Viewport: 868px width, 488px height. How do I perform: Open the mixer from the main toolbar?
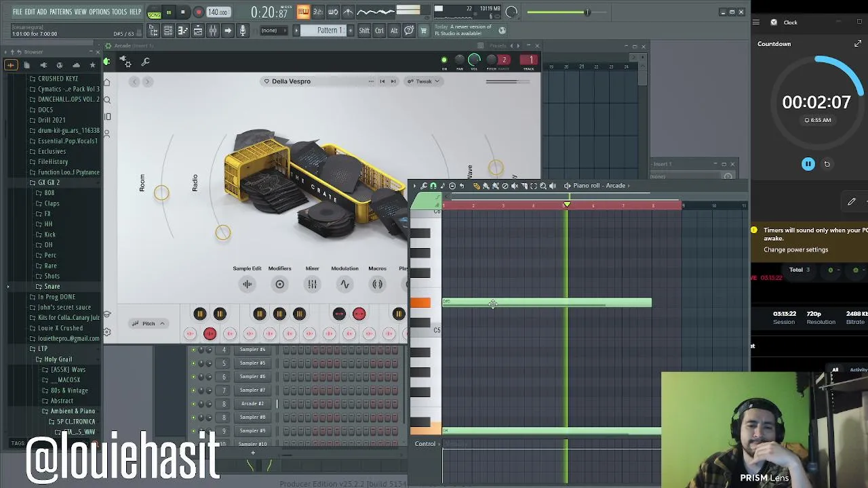pos(213,30)
